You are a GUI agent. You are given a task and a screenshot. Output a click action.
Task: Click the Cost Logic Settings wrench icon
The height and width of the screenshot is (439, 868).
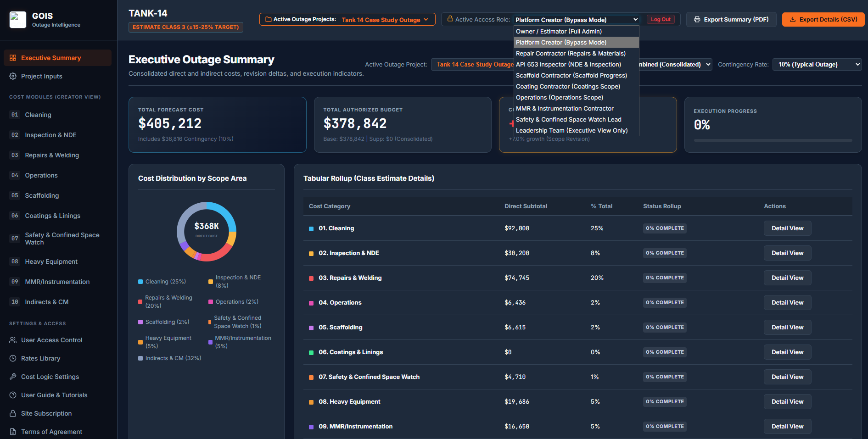coord(13,377)
